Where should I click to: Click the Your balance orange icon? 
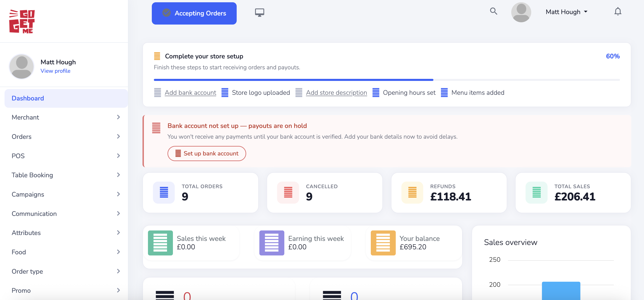[x=383, y=243]
